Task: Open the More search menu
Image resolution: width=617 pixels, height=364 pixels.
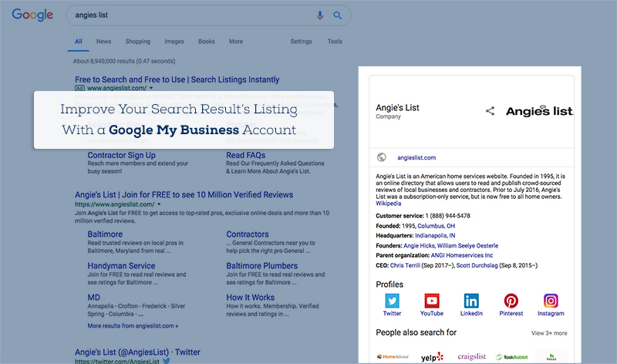Action: pos(236,42)
